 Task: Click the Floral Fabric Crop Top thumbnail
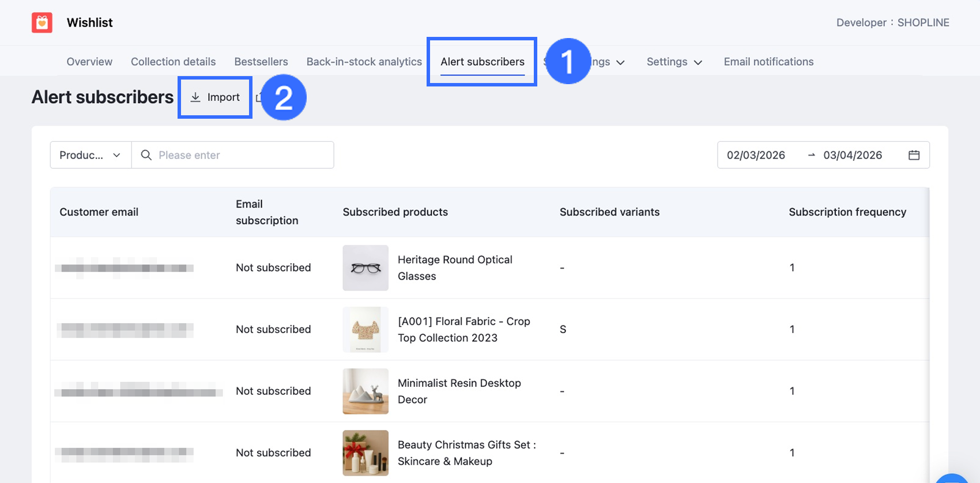coord(365,330)
